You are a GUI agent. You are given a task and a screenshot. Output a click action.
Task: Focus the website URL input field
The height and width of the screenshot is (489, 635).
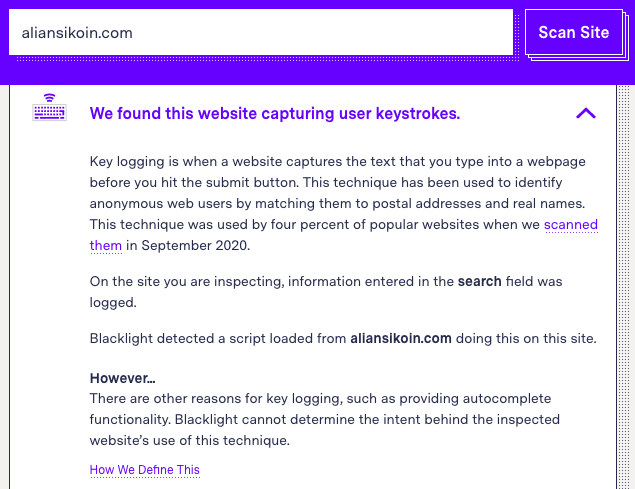coord(261,32)
